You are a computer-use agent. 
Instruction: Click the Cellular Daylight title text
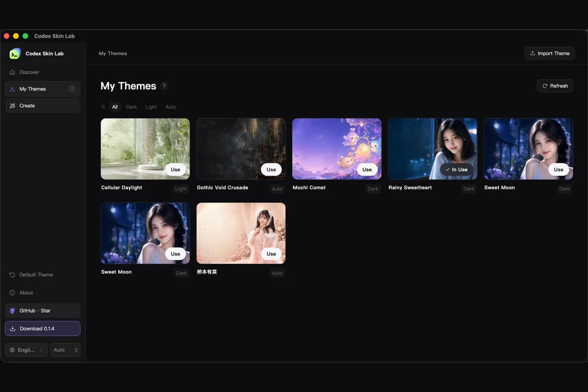click(122, 188)
